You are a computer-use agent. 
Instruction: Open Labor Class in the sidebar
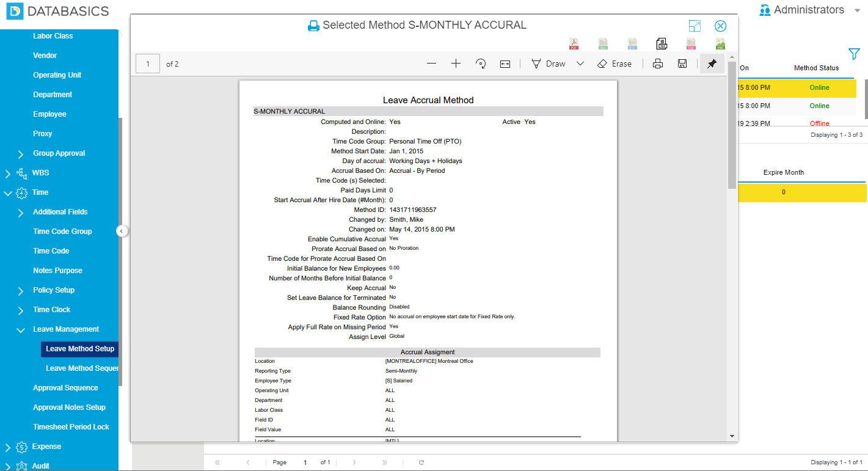[x=53, y=36]
